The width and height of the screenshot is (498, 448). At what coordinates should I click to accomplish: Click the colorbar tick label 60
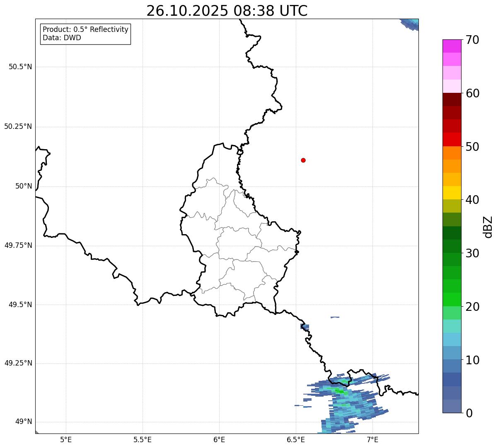click(x=472, y=93)
